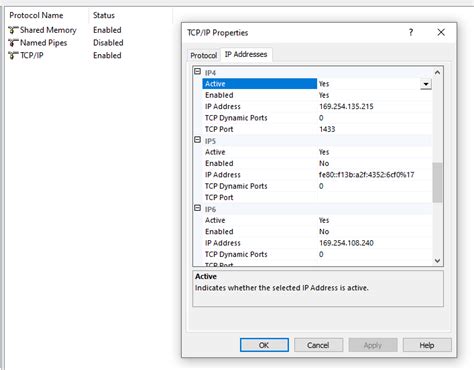
Task: Click the IP6 section header label
Action: (x=210, y=209)
